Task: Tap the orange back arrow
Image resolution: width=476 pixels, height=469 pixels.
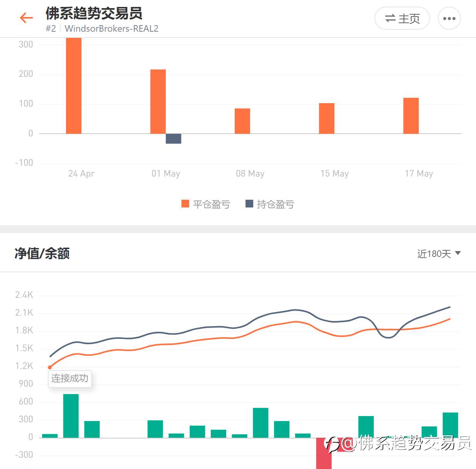Action: tap(26, 18)
